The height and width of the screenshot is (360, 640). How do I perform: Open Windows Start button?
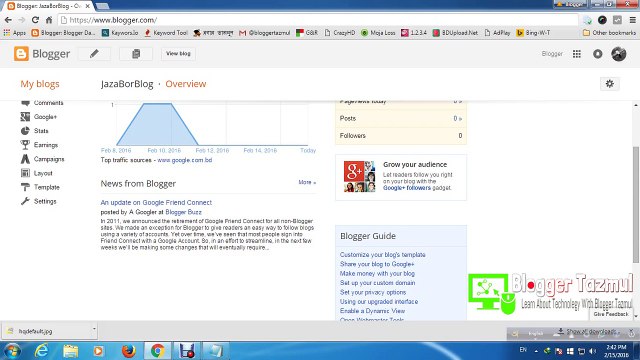click(x=11, y=351)
